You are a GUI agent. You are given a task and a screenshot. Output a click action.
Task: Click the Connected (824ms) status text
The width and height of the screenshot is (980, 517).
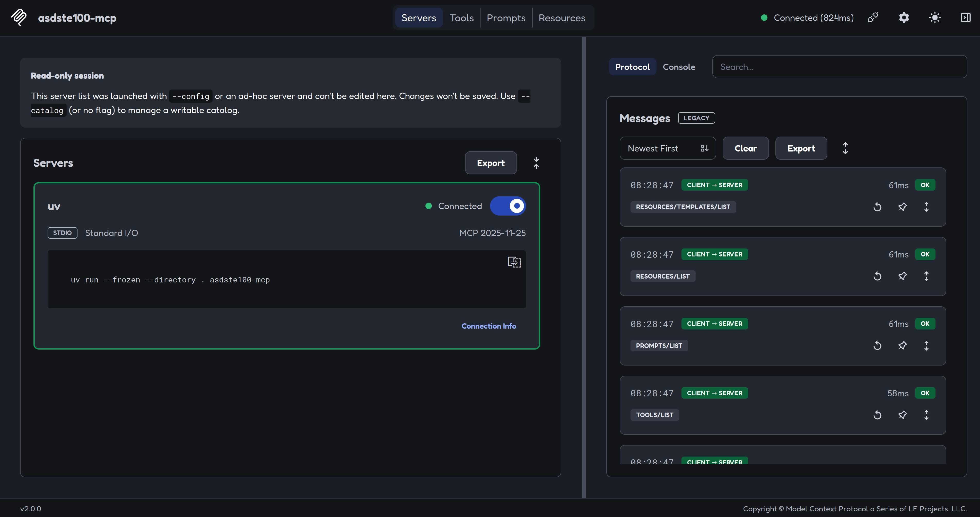(814, 18)
